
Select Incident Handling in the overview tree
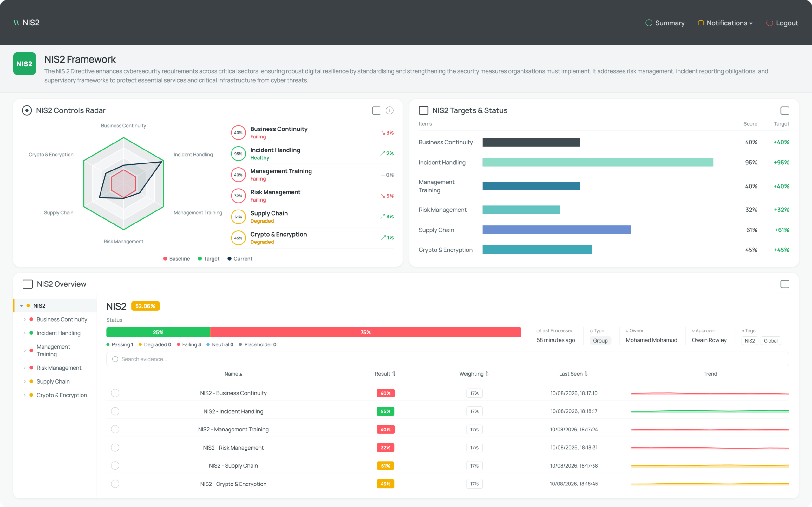pos(59,333)
